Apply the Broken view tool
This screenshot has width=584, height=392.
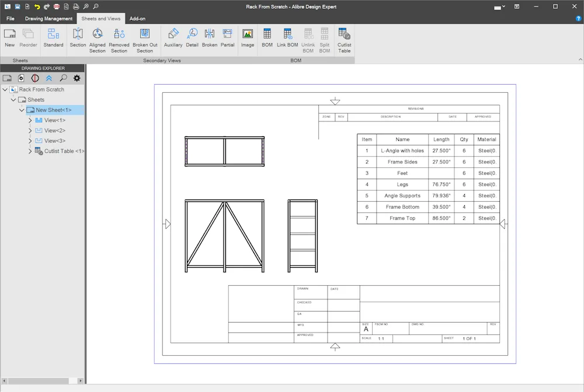point(209,38)
